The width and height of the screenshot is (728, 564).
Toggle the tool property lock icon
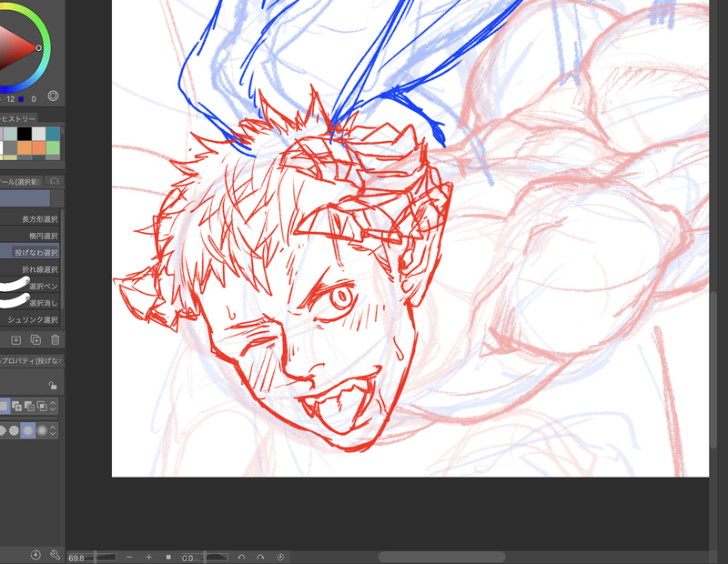tap(53, 386)
